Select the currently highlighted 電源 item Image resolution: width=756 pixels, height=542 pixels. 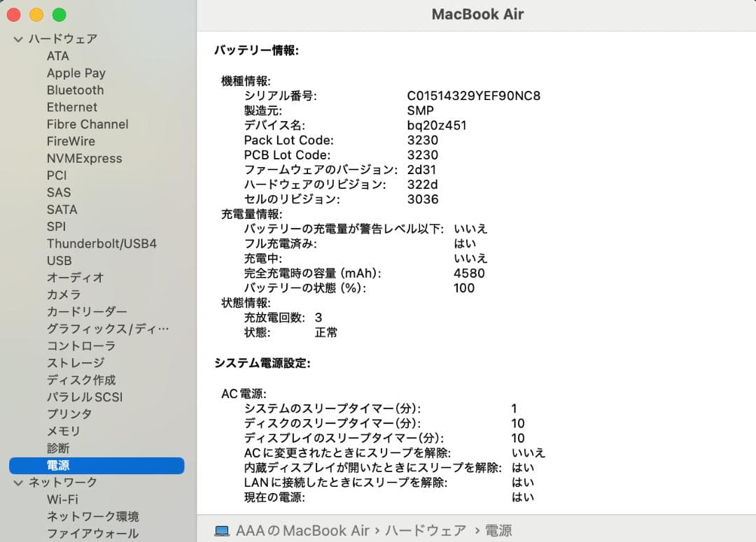[x=59, y=465]
